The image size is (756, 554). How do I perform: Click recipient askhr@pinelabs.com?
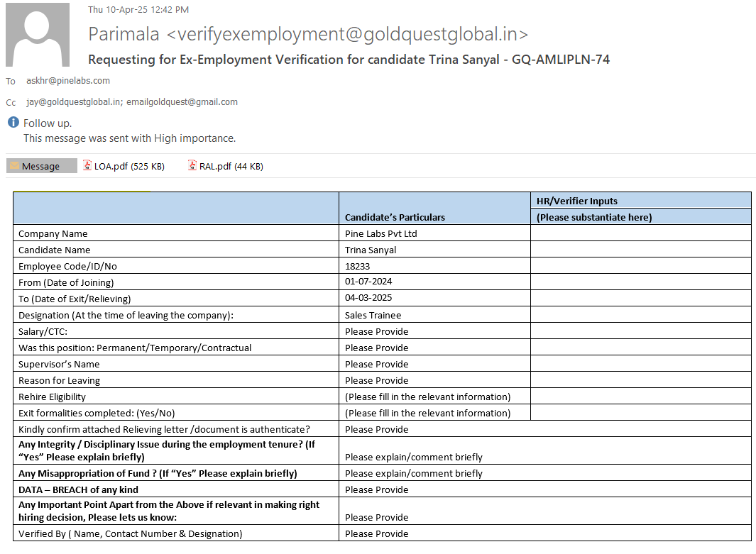[68, 81]
